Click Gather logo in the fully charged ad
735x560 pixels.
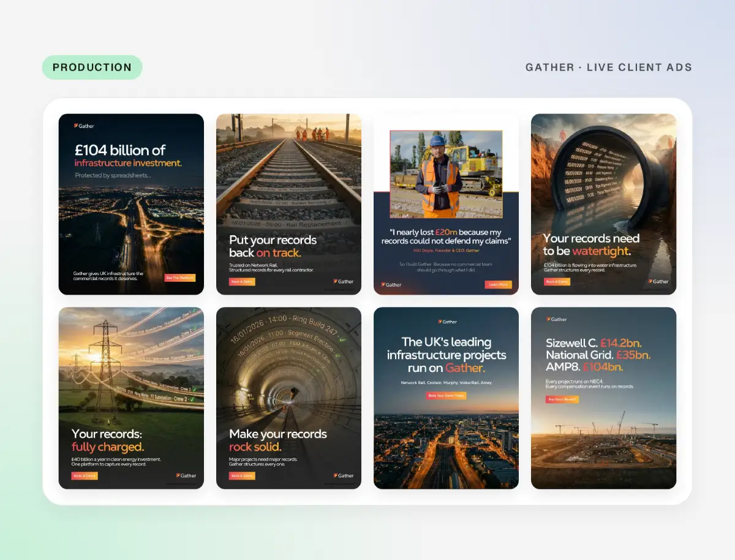[186, 475]
